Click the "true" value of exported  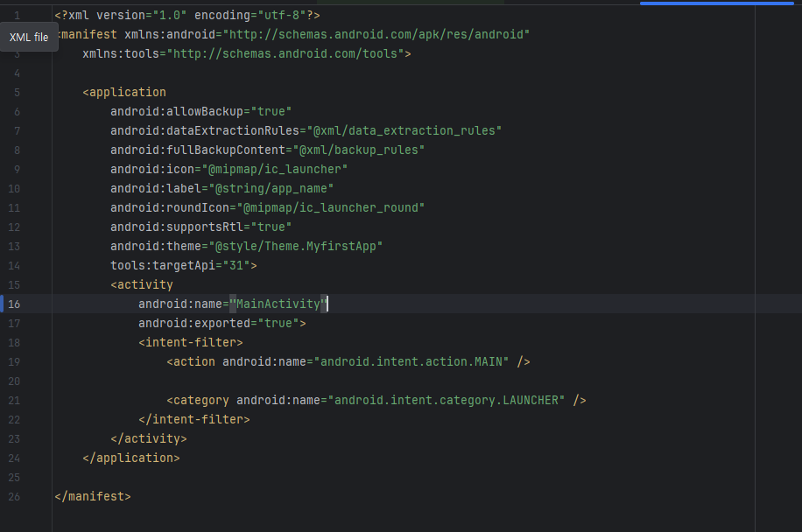(x=278, y=324)
